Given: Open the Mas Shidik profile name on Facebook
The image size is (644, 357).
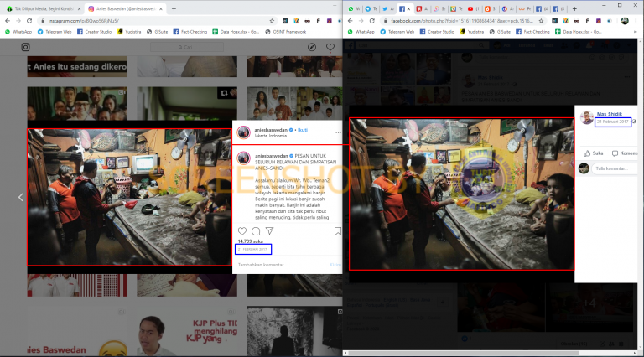Looking at the screenshot, I should coord(610,114).
